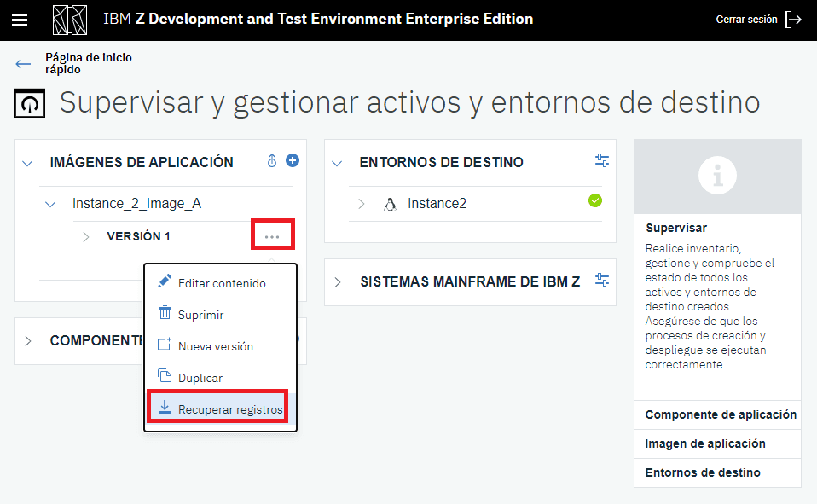Choose Suprimir in the context menu
Viewport: 817px width, 504px height.
pyautogui.click(x=200, y=315)
